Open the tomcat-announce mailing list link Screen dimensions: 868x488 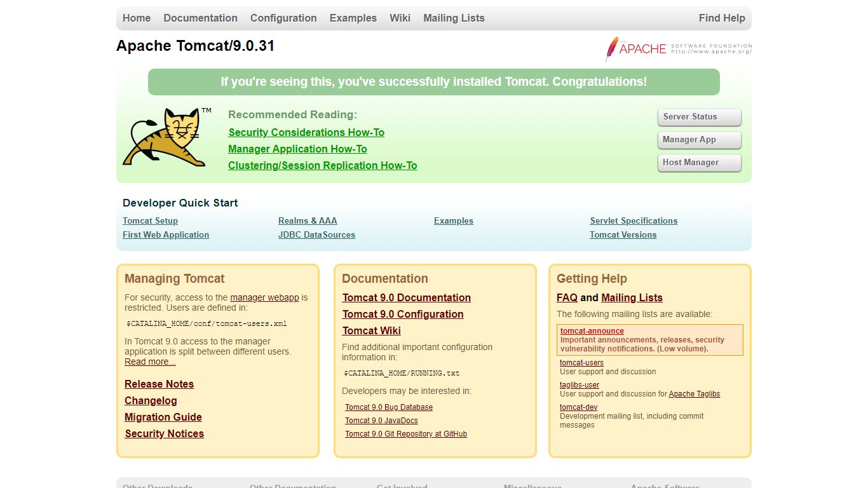[x=592, y=331]
